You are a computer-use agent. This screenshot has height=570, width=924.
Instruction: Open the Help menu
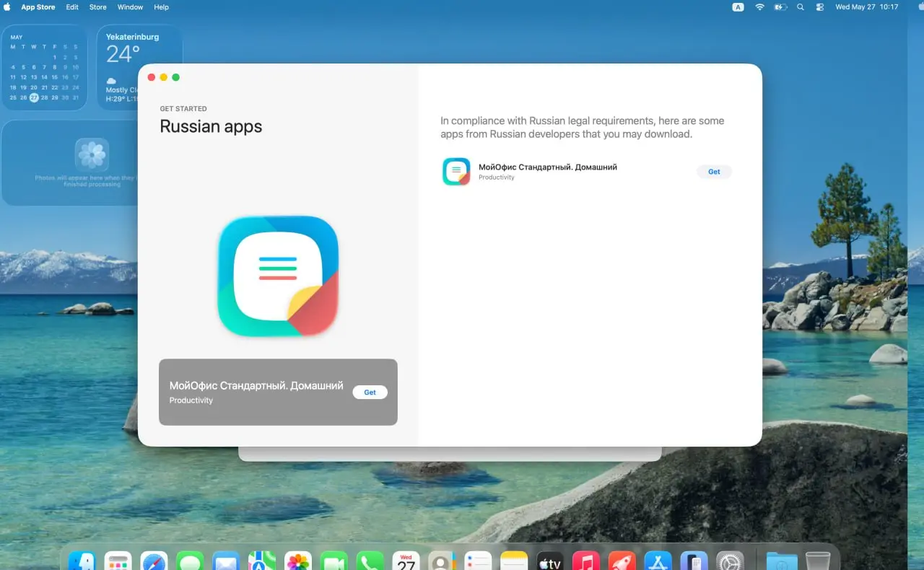click(x=162, y=7)
